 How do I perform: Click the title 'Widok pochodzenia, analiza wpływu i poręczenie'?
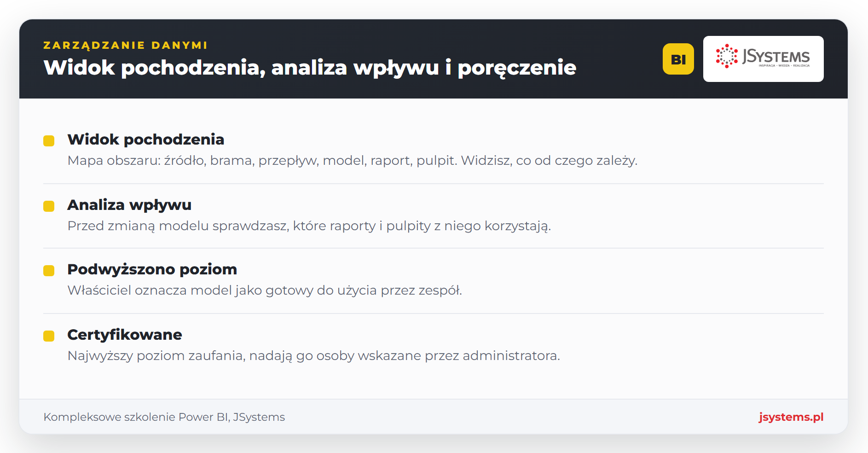tap(310, 68)
